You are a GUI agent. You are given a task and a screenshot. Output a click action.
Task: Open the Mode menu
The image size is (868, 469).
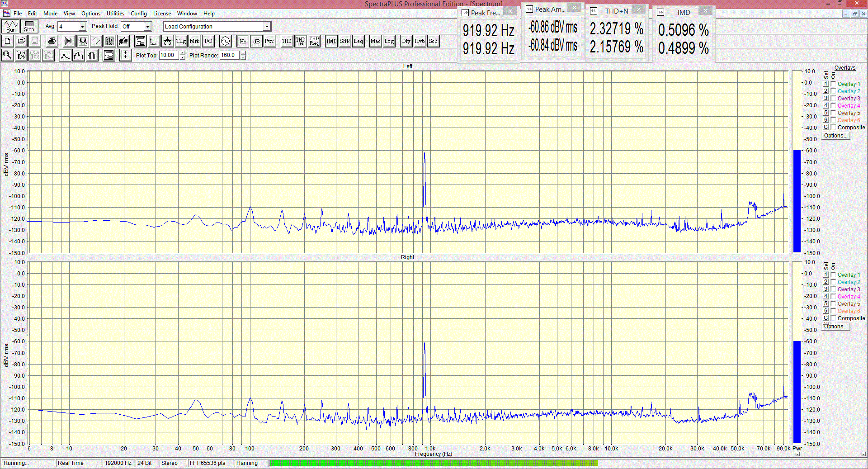(50, 14)
